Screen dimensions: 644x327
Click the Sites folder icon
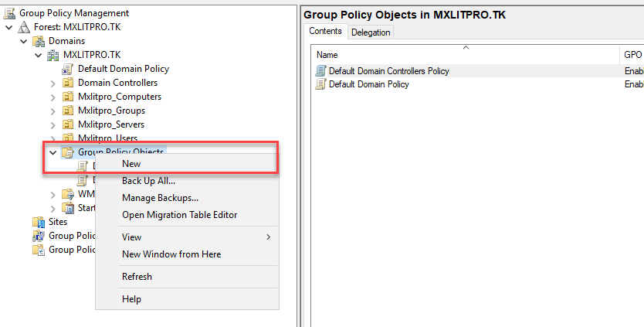39,222
